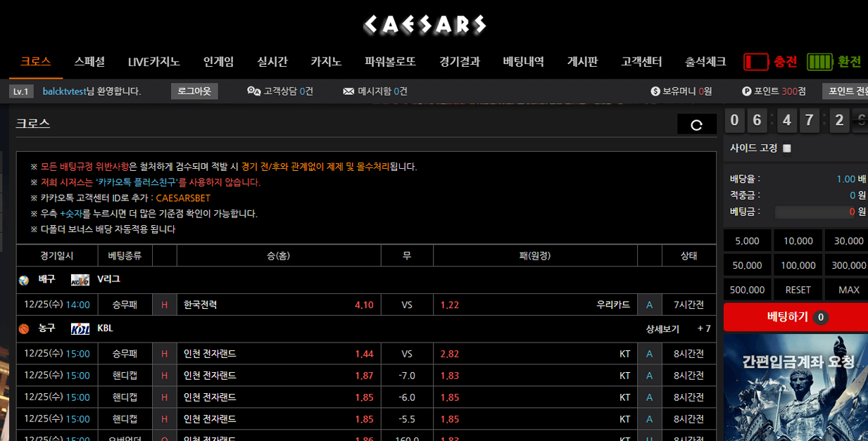Click the 베팅금 amount input field
The width and height of the screenshot is (868, 441).
(815, 212)
